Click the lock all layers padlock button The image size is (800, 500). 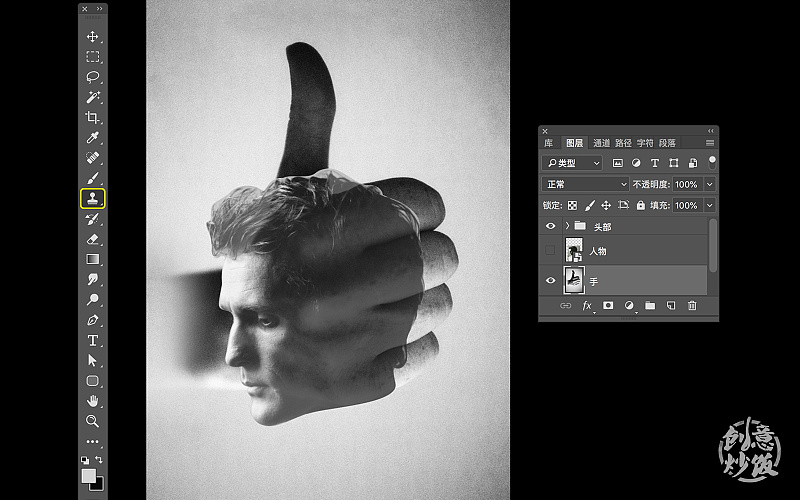640,205
